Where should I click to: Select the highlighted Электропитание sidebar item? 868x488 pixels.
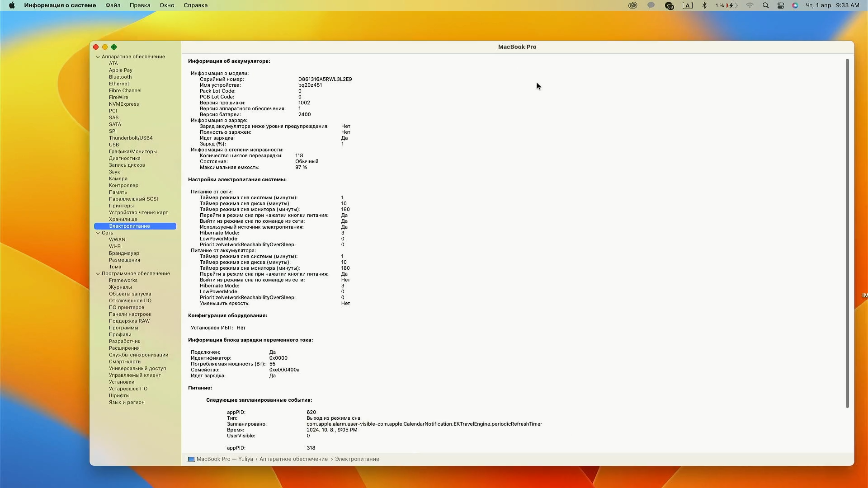pos(135,226)
